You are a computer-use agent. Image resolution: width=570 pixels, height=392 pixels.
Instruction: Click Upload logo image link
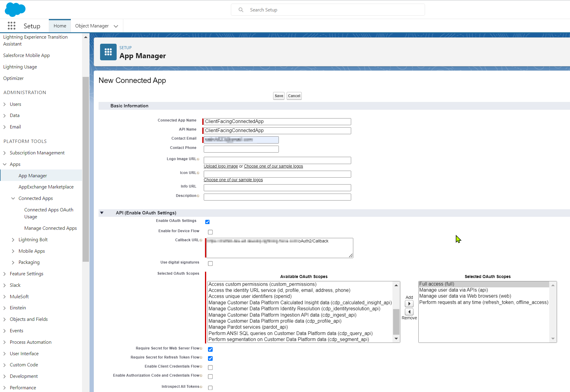221,166
